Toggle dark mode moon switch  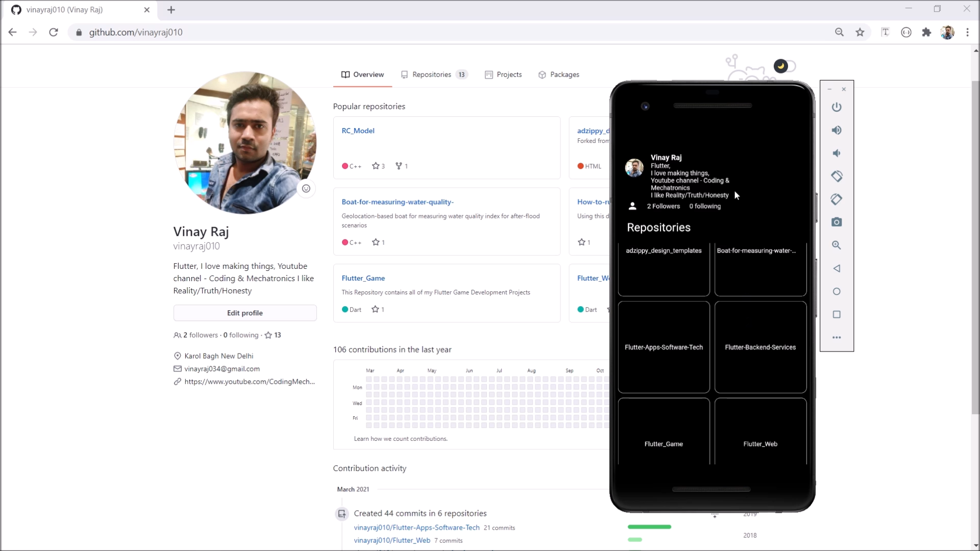click(x=785, y=66)
